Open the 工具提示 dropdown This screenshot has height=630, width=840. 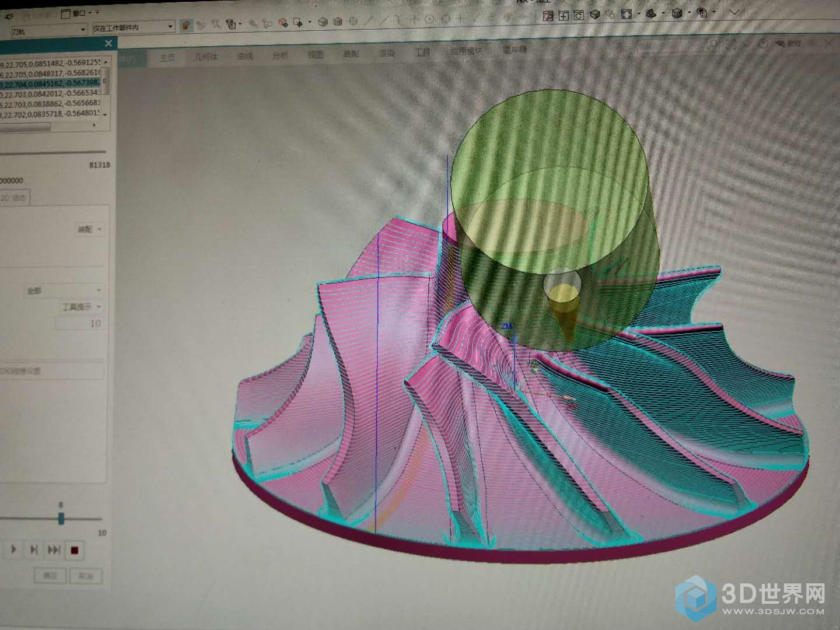(x=82, y=306)
